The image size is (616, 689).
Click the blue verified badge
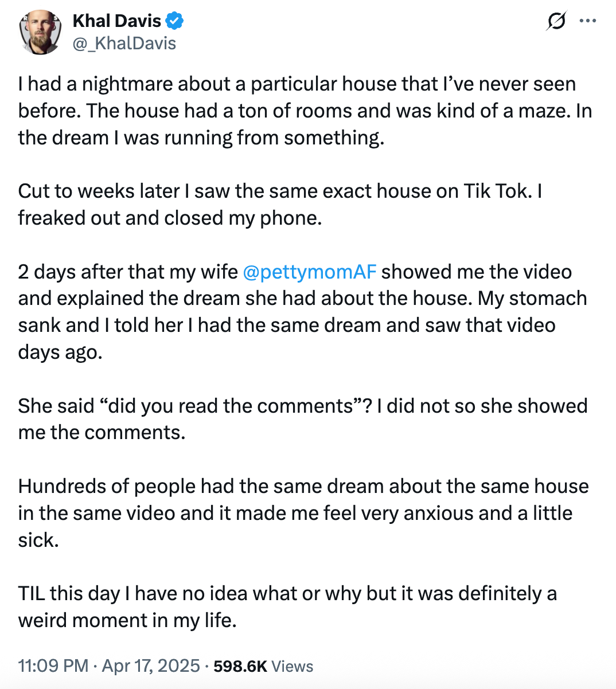coord(173,20)
